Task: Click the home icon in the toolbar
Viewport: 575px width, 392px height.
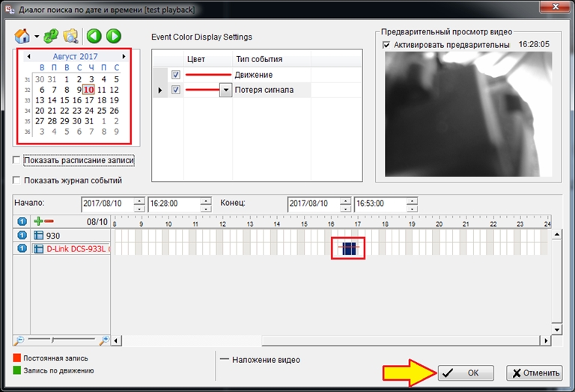Action: (x=23, y=36)
